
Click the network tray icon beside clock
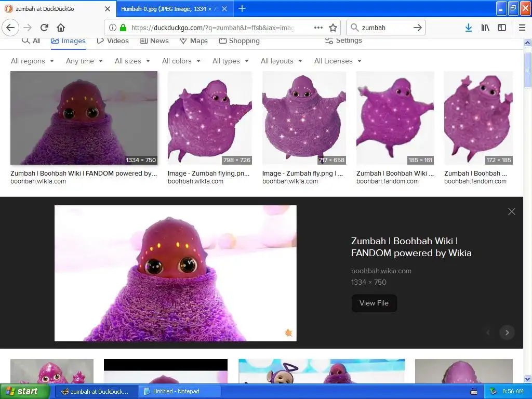click(x=493, y=392)
